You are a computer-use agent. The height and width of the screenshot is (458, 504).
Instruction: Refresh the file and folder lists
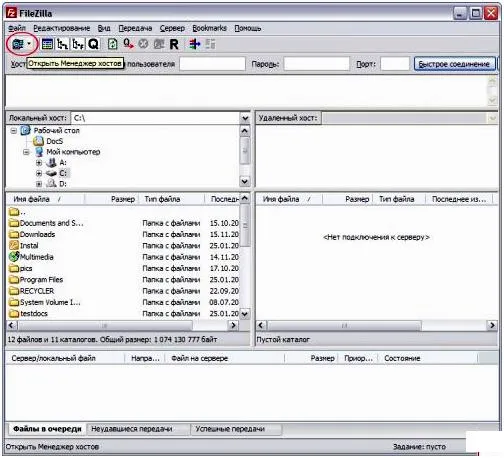tap(113, 44)
